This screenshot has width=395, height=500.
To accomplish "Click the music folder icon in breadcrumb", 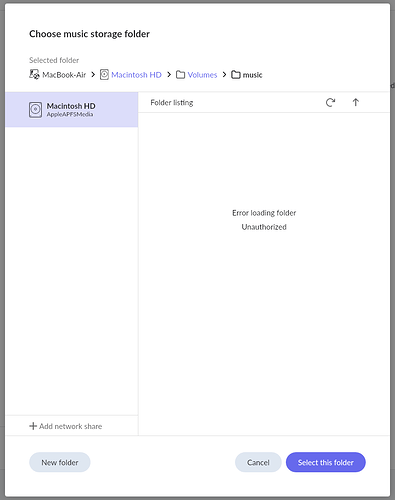I will (x=236, y=75).
